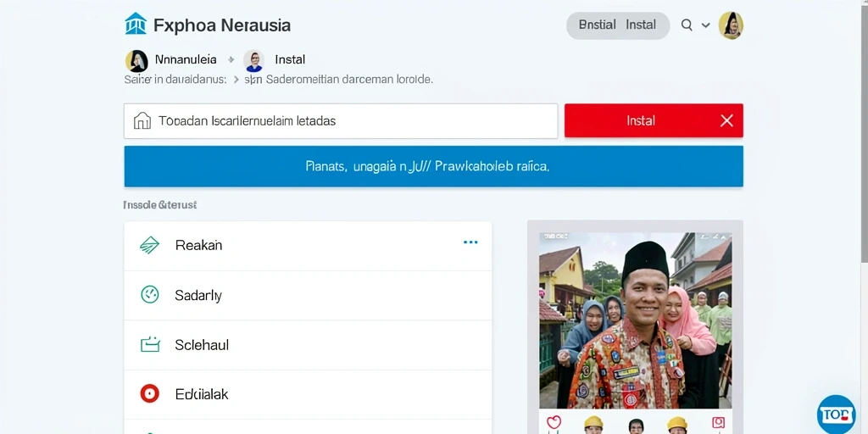Open the group photo of man in batik

point(636,320)
